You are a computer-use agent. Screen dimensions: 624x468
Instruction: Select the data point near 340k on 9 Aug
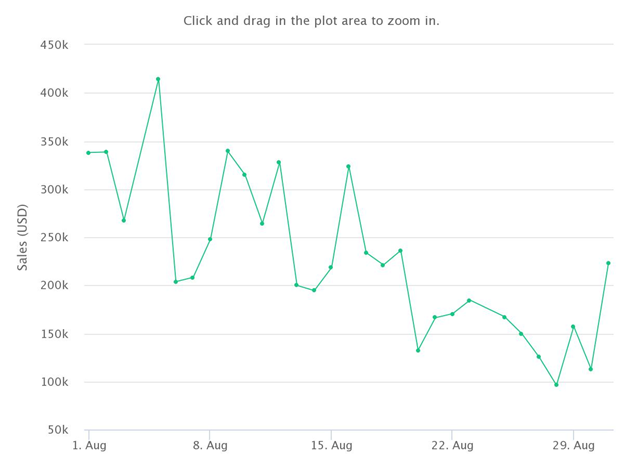tap(228, 151)
